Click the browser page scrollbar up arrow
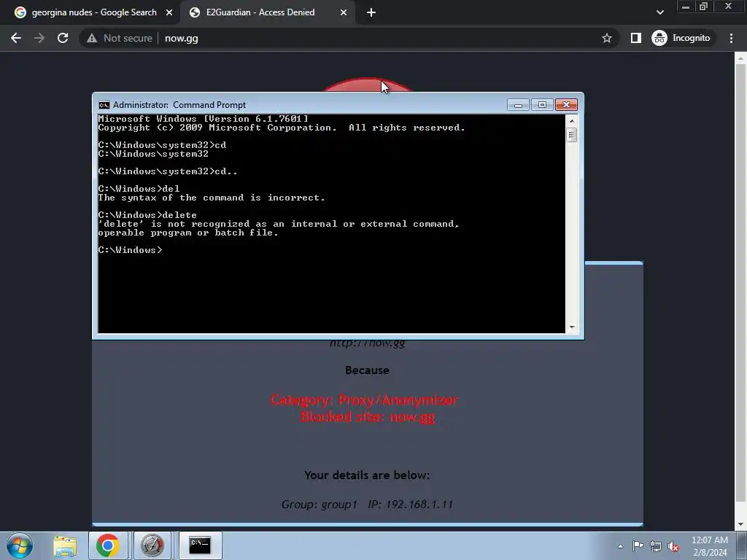The image size is (747, 560). tap(740, 58)
